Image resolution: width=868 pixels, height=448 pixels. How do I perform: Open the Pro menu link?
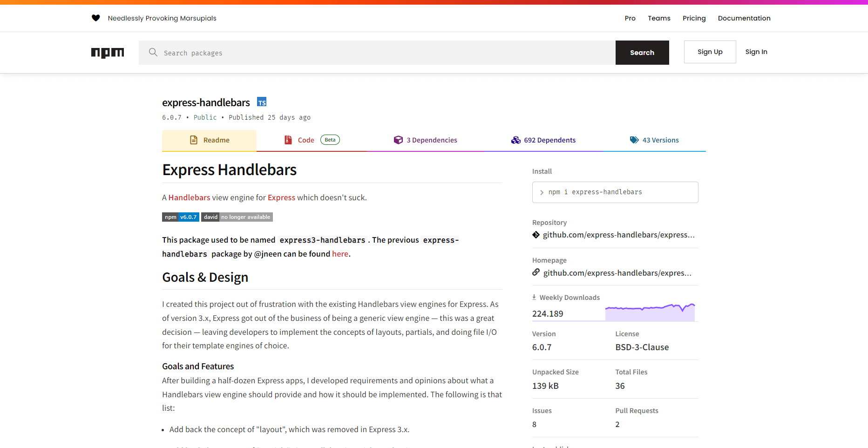pos(630,18)
